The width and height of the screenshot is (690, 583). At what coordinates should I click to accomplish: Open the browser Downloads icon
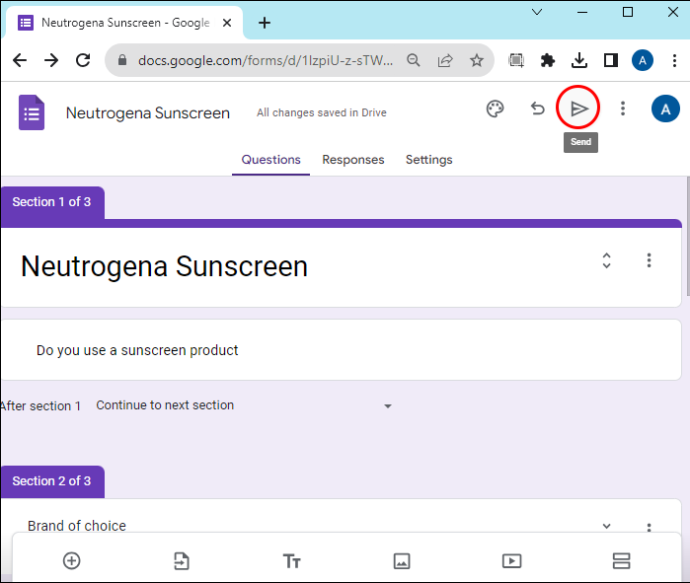click(579, 60)
